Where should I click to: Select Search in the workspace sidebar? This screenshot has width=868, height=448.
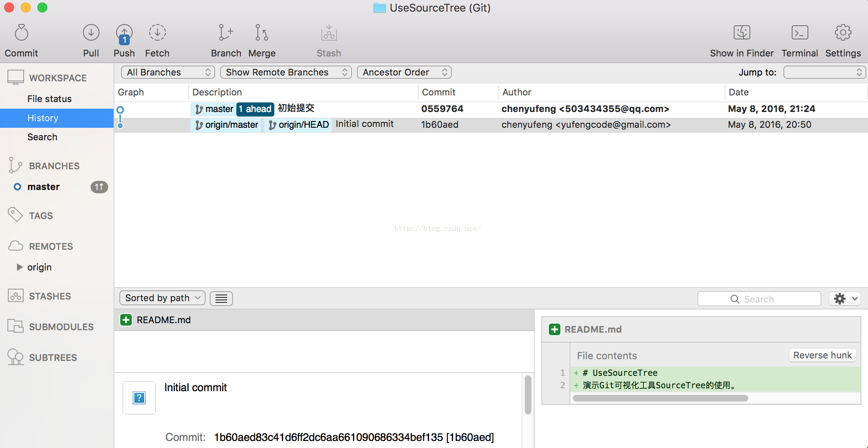(x=42, y=137)
